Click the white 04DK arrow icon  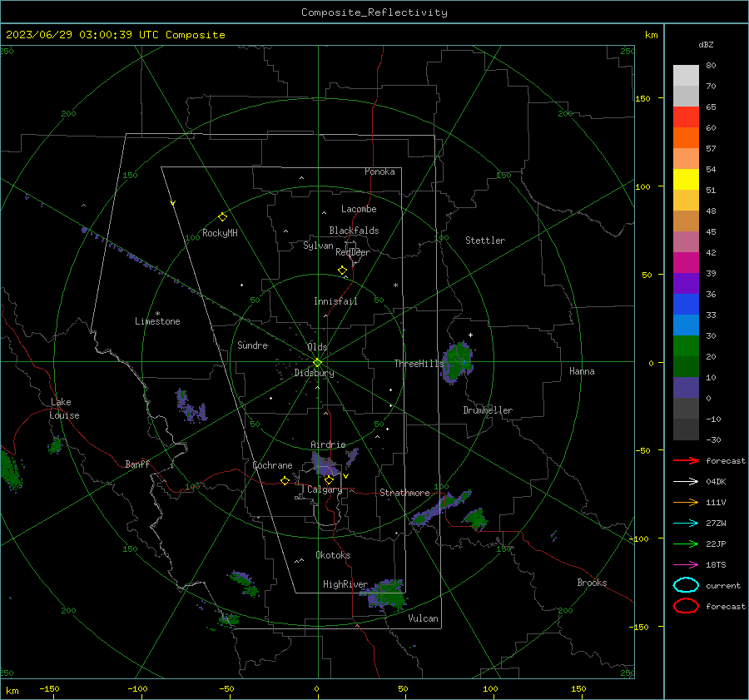click(x=686, y=482)
